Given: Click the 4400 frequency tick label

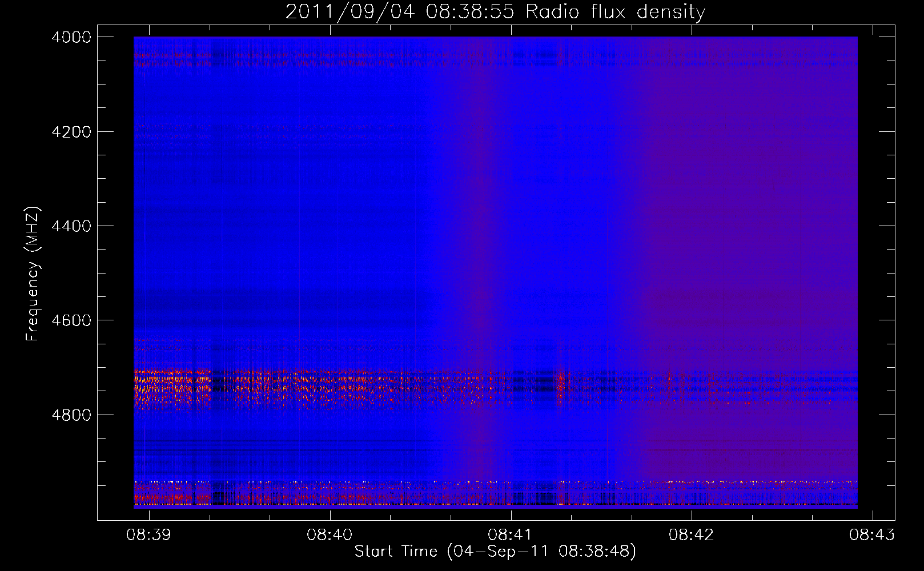Looking at the screenshot, I should (71, 226).
